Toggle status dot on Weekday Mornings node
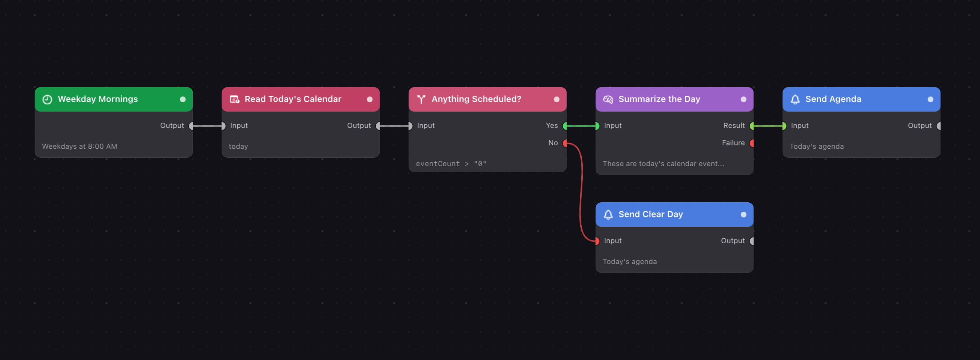This screenshot has height=360, width=980. pos(183,99)
